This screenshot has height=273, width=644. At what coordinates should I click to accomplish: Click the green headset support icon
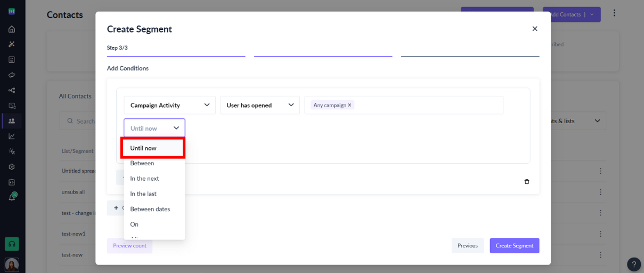coord(12,244)
